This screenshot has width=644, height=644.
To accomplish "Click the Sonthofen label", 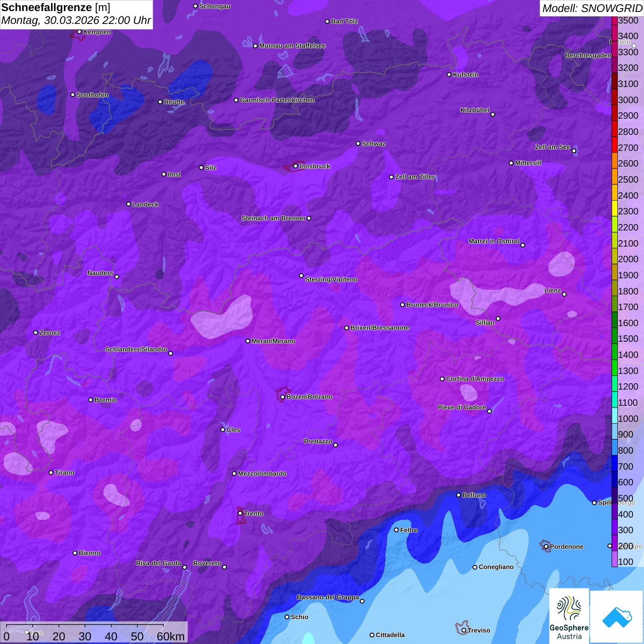I will 92,95.
